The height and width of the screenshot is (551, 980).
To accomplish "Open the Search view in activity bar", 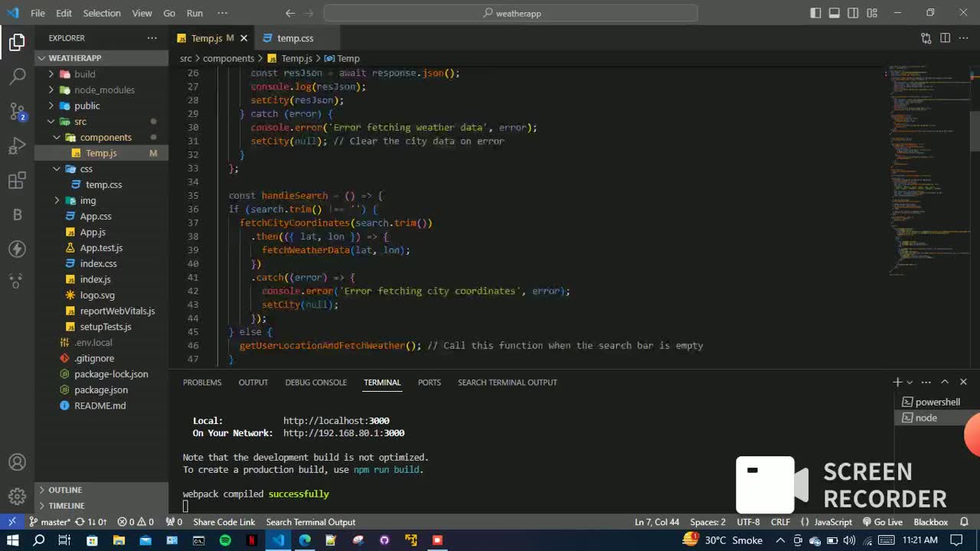I will (x=17, y=76).
